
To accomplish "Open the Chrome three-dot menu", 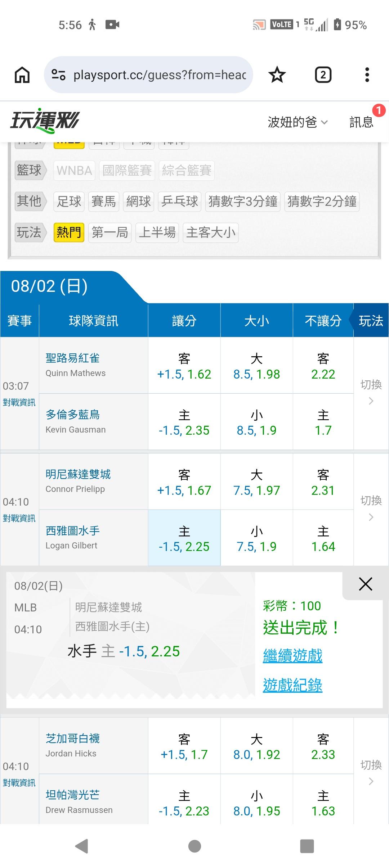I will [x=367, y=75].
